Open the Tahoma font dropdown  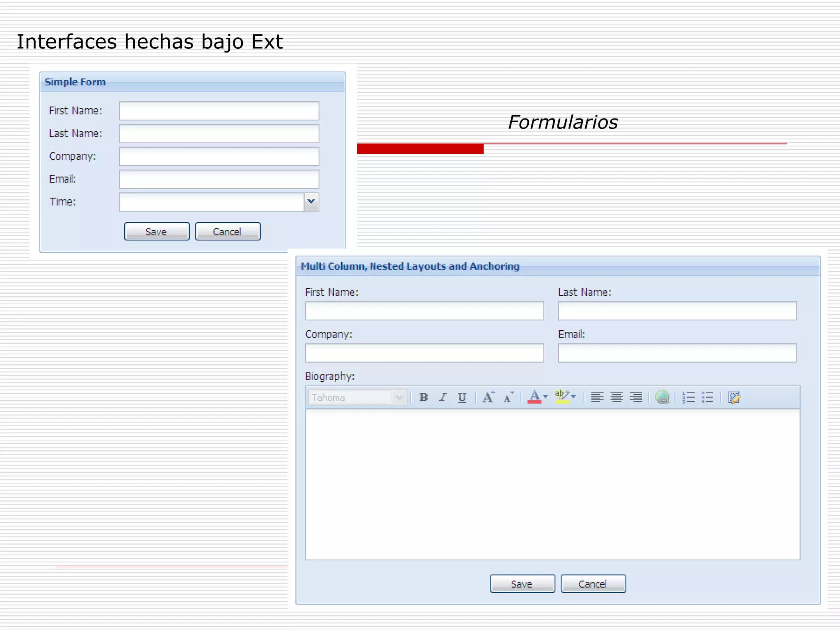399,397
